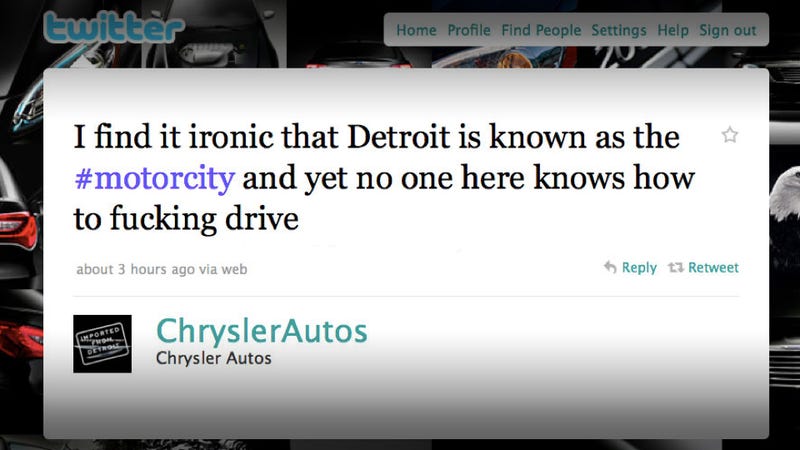The image size is (800, 450).
Task: Click the Retweet link under the tweet
Action: [x=713, y=267]
